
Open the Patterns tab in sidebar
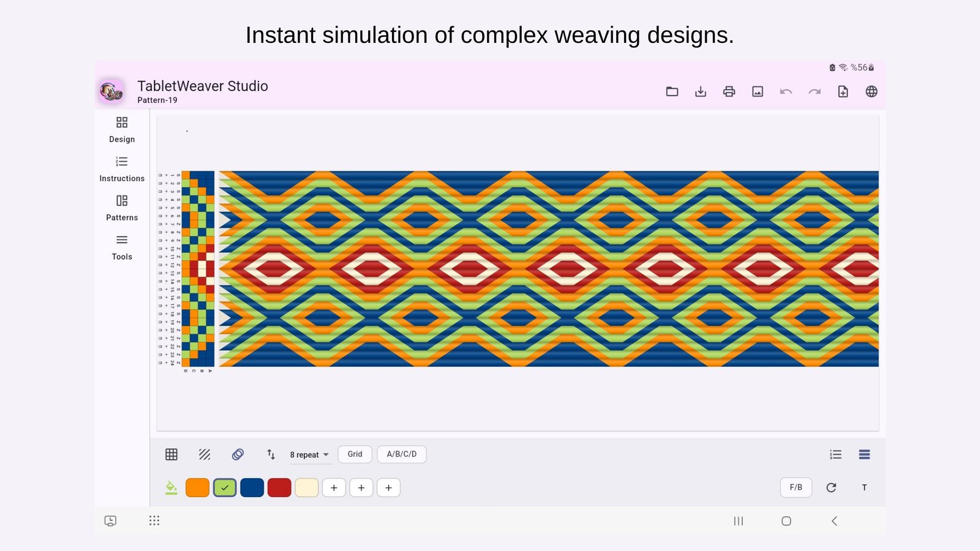pos(122,208)
